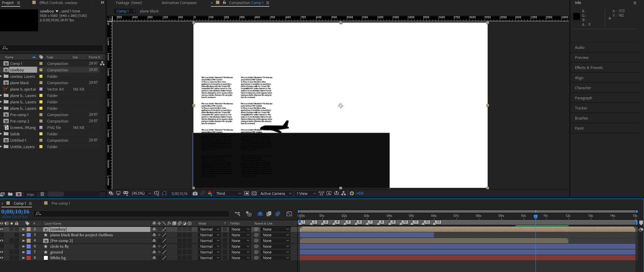Open the Project panel menu icon
644x272 pixels.
(19, 3)
